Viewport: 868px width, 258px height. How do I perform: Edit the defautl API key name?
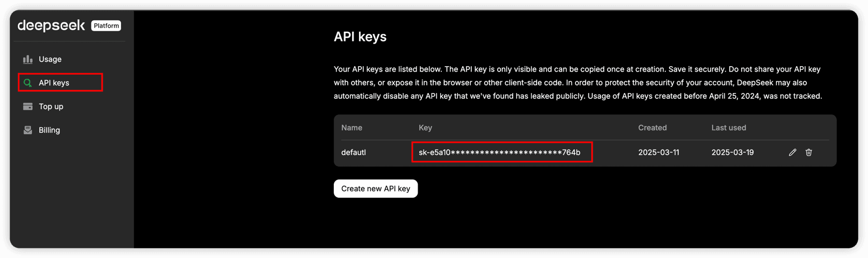792,153
